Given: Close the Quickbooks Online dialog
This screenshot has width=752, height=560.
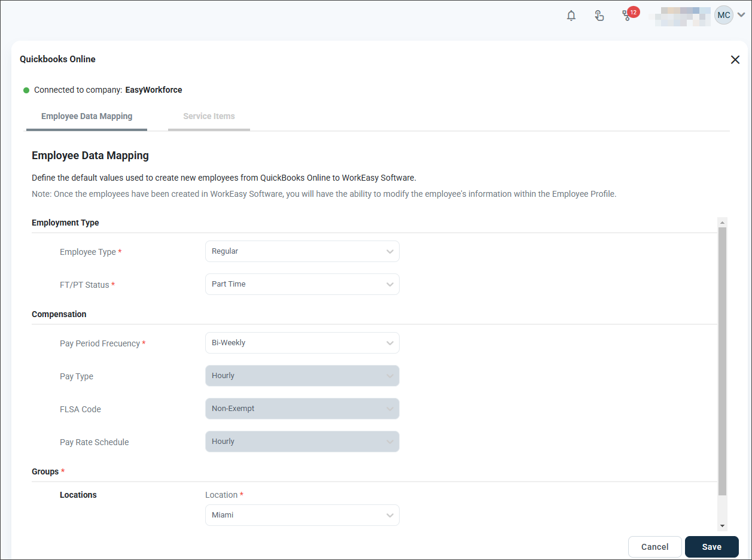Looking at the screenshot, I should pyautogui.click(x=735, y=60).
